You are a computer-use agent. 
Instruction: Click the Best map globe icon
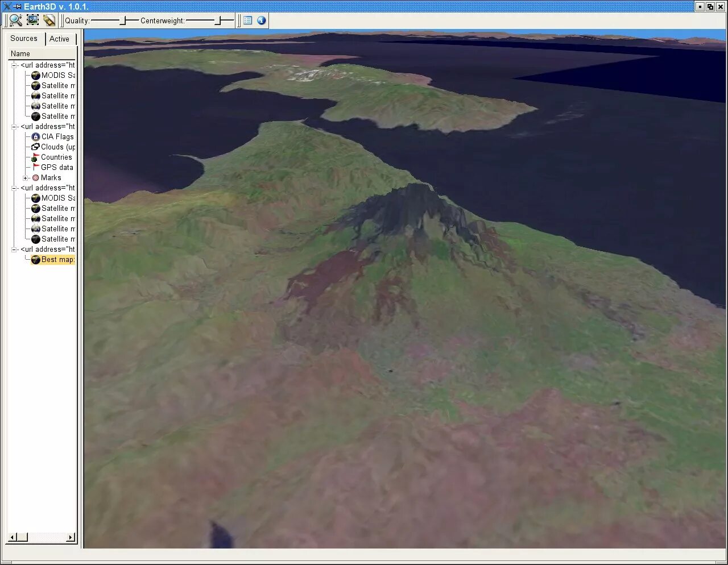coord(36,260)
